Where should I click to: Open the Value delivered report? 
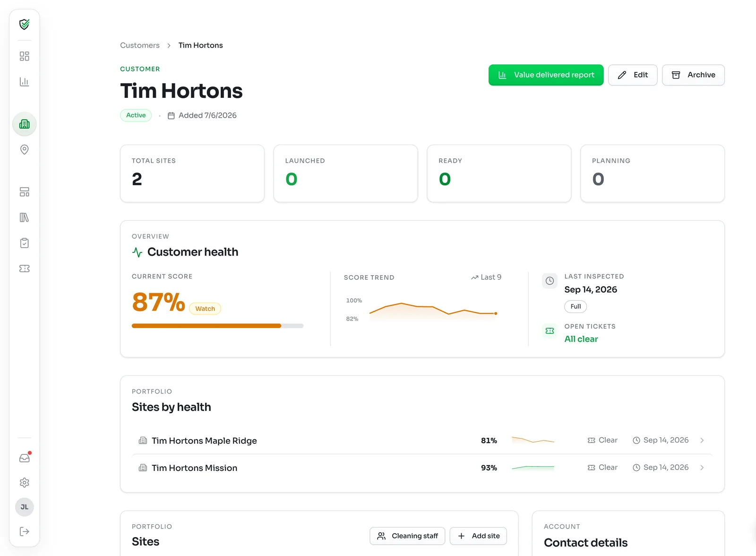[x=546, y=75]
